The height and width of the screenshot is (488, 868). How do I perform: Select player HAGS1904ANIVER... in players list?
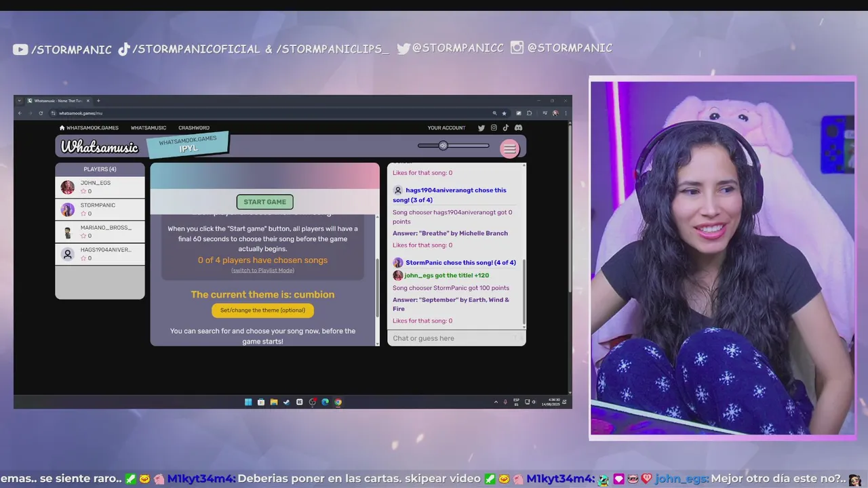100,254
